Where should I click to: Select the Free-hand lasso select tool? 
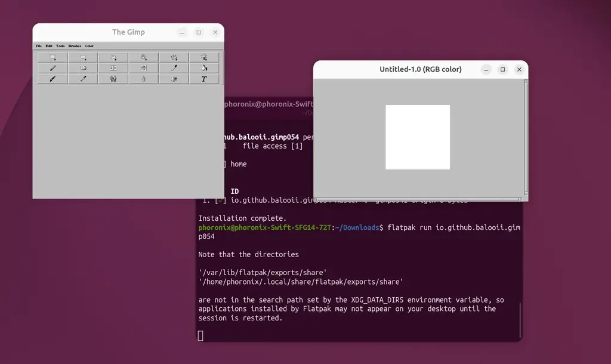tap(113, 57)
